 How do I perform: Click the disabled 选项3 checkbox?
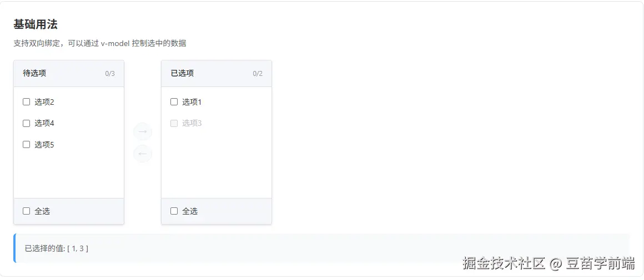click(x=174, y=123)
